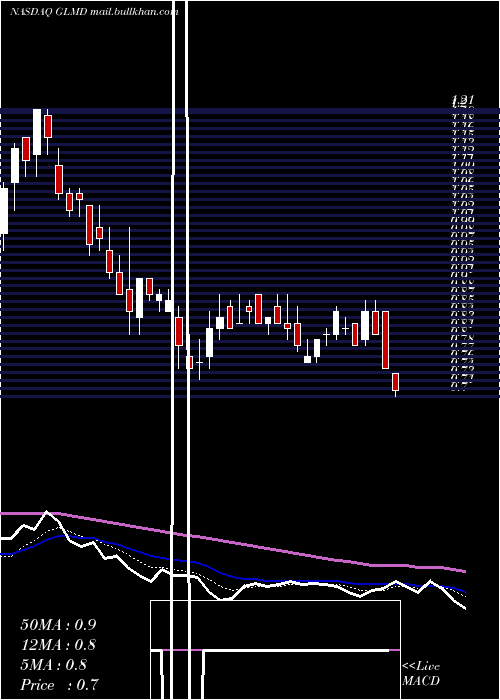Image resolution: width=500 pixels, height=700 pixels.
Task: Click the last red candlestick on the right
Action: click(395, 382)
